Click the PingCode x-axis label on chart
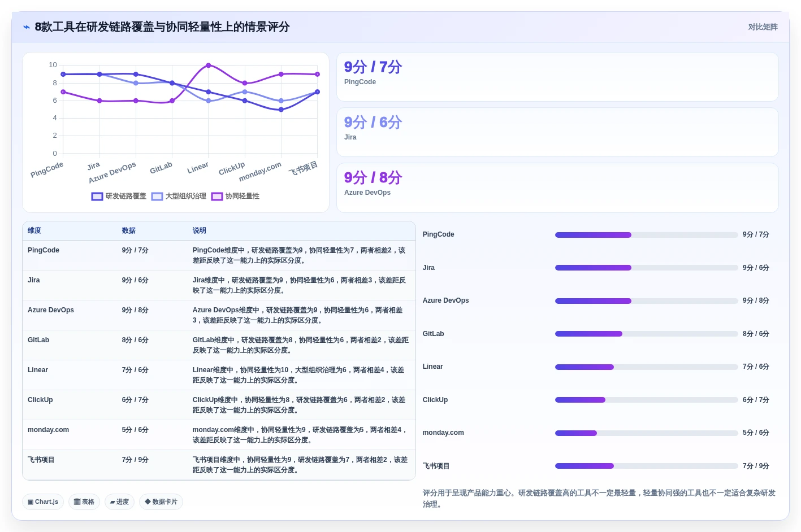The width and height of the screenshot is (801, 532). pos(47,169)
